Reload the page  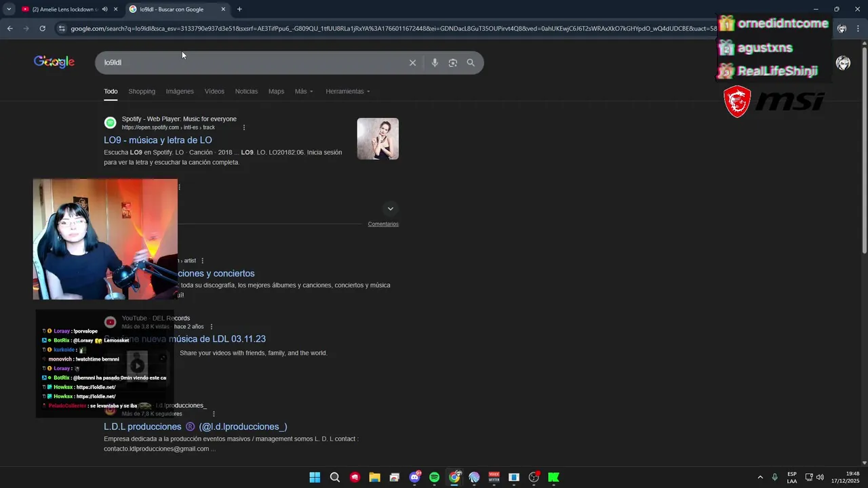point(42,28)
